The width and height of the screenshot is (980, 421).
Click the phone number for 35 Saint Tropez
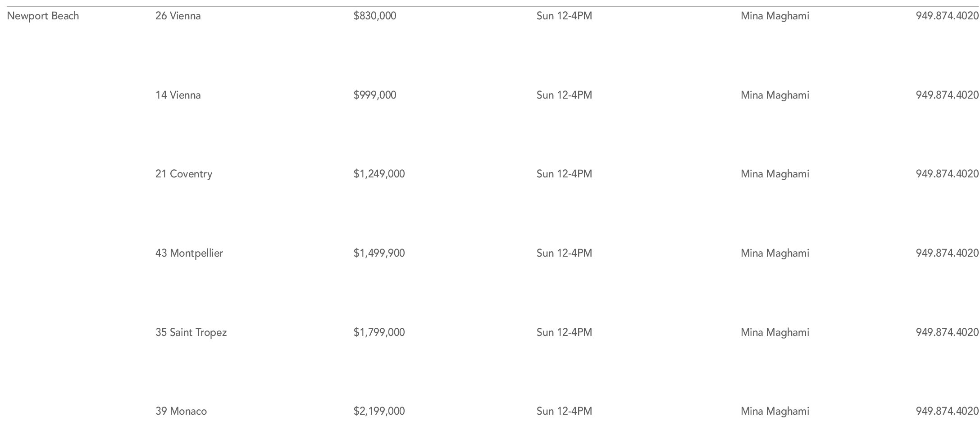tap(947, 332)
